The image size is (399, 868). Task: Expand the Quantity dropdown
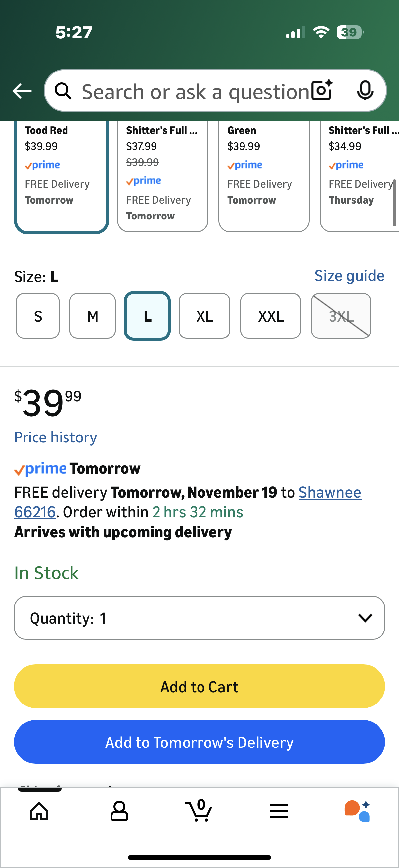point(199,618)
